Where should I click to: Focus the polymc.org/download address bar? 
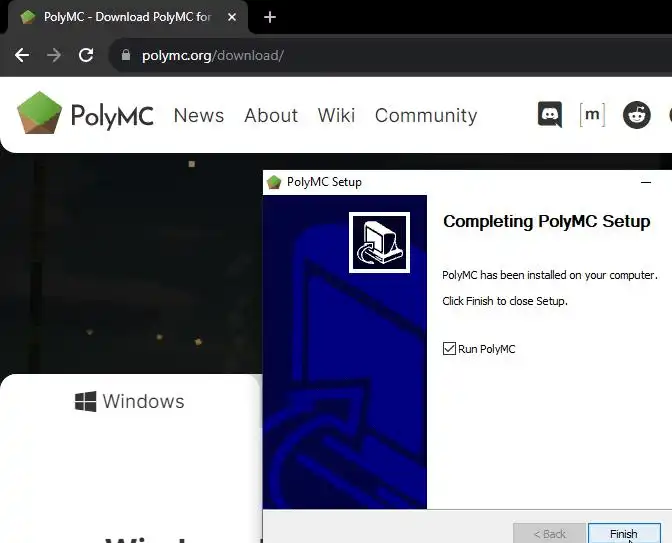390,55
